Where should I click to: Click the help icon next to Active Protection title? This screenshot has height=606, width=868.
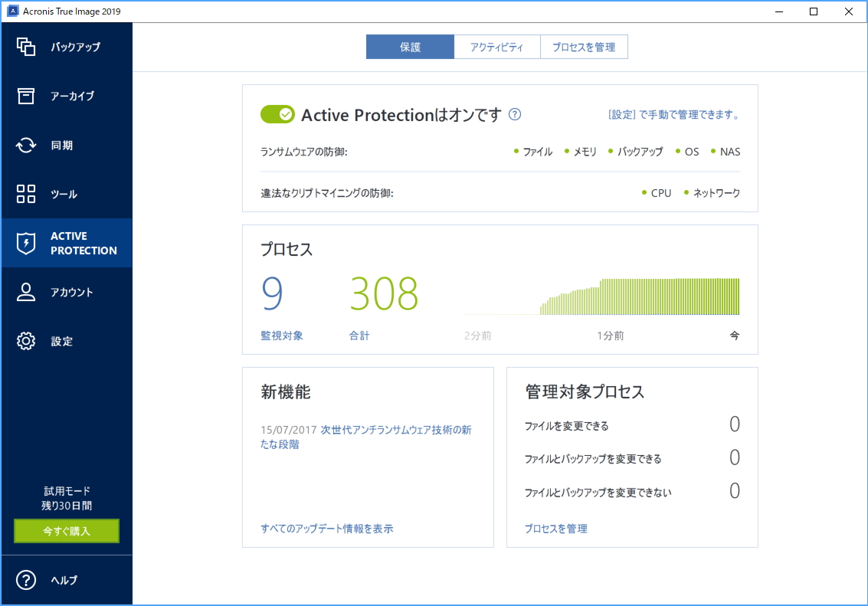tap(515, 114)
